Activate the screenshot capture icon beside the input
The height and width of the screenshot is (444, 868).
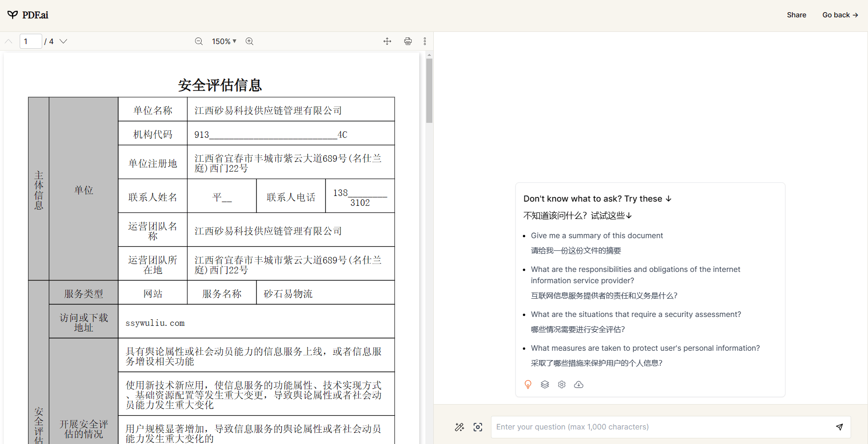(478, 427)
